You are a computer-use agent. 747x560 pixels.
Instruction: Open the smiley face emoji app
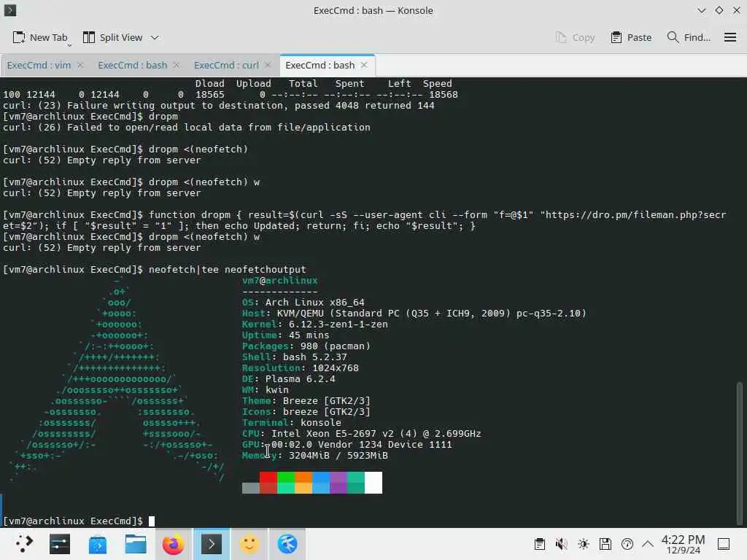pyautogui.click(x=249, y=544)
